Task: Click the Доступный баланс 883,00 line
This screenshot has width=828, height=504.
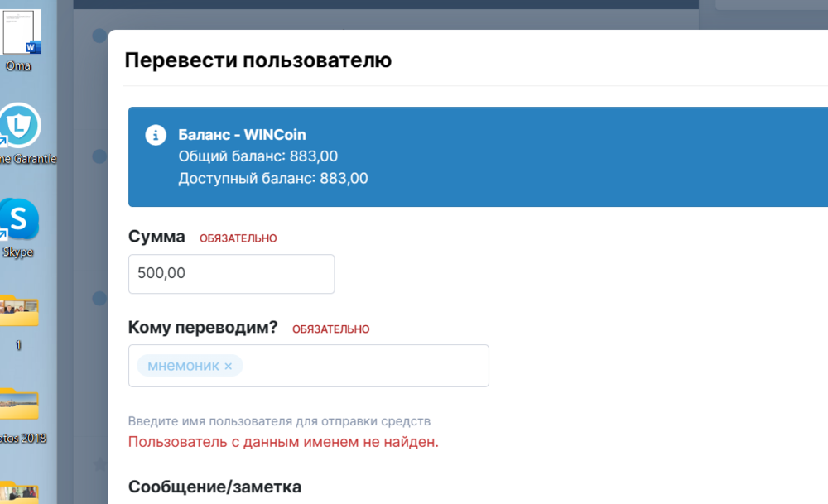Action: [x=272, y=178]
